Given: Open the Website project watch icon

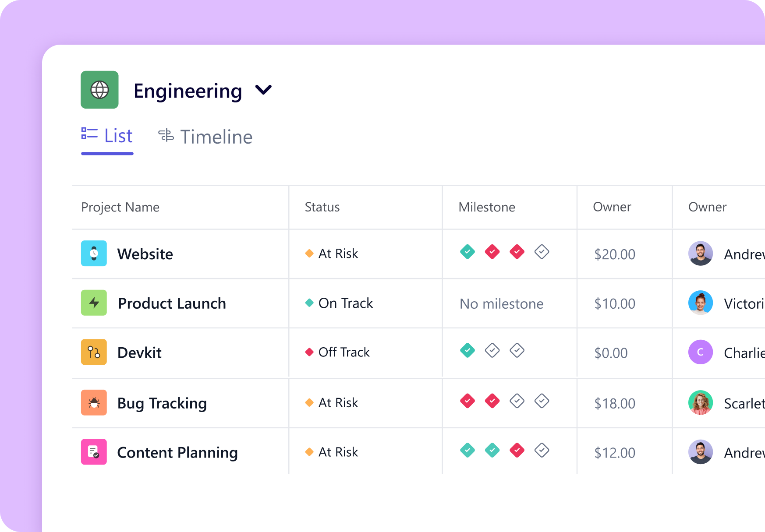Looking at the screenshot, I should click(x=94, y=254).
